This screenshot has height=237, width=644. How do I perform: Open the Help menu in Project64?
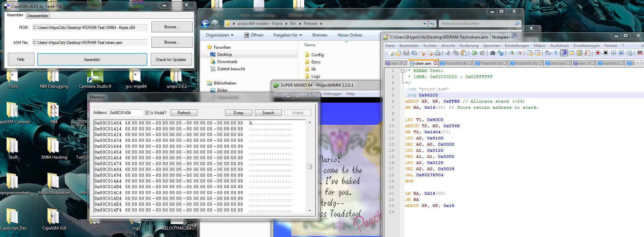(350, 94)
